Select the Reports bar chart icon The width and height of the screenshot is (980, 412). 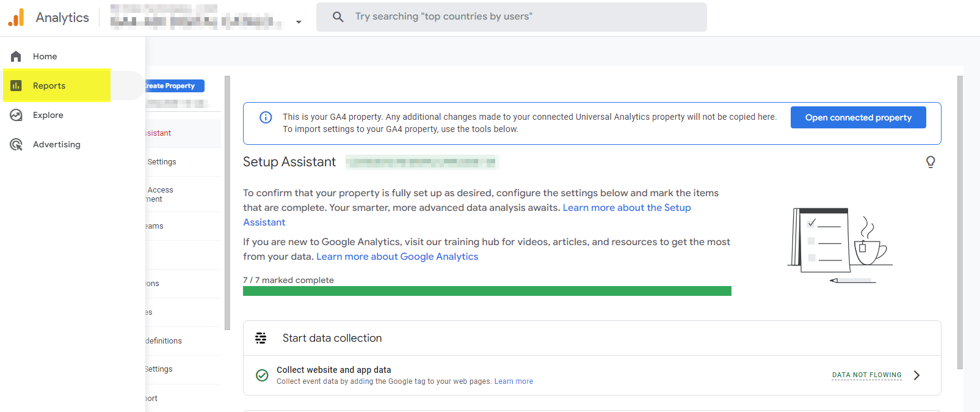coord(16,86)
